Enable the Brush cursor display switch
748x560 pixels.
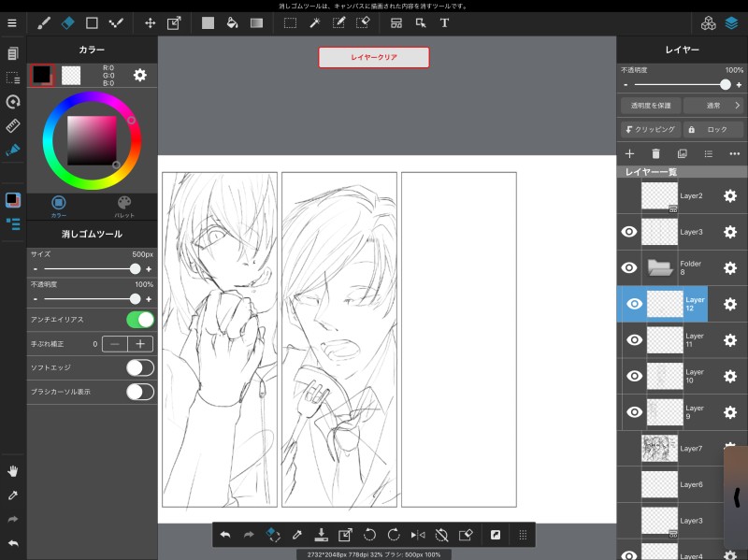(x=140, y=392)
